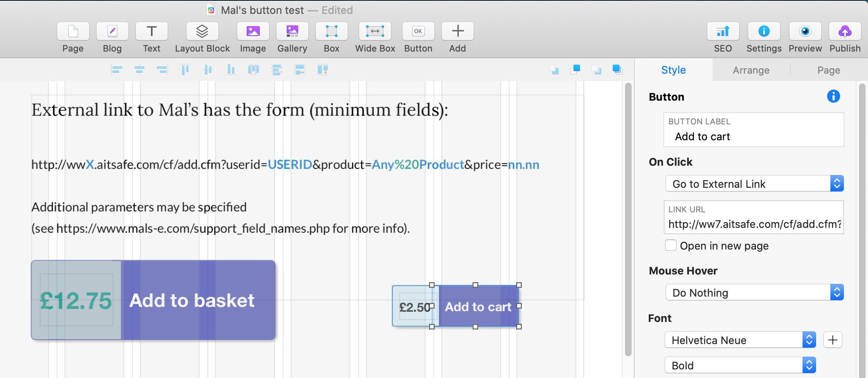Switch to the Style tab

[673, 70]
